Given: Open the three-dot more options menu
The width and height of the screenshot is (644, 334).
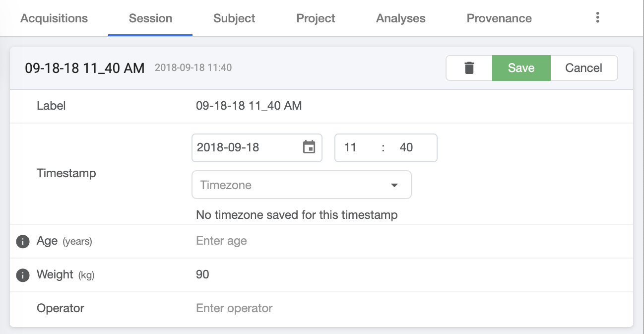Looking at the screenshot, I should click(597, 18).
